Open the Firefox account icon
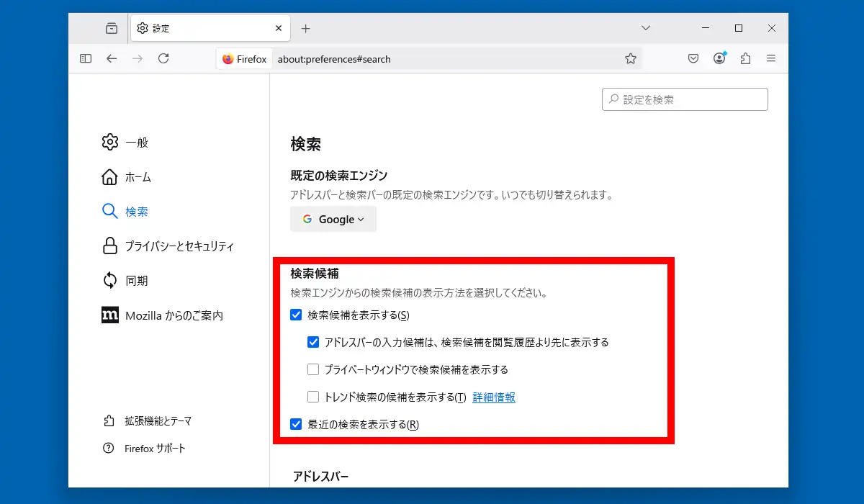 719,58
